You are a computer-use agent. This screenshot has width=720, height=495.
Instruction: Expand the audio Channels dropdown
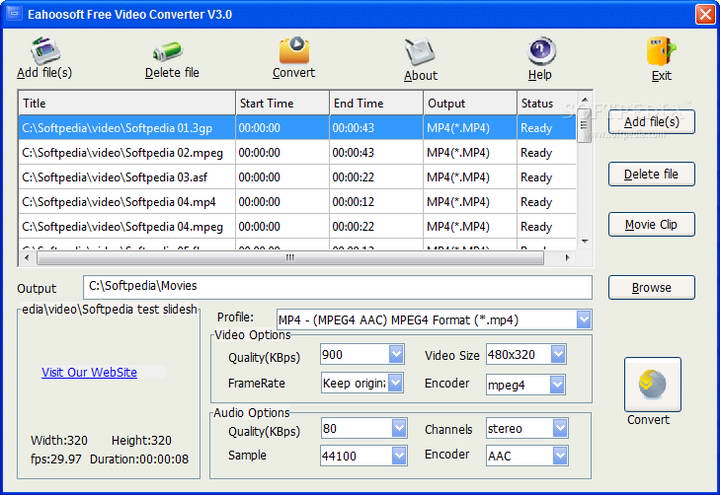(558, 428)
